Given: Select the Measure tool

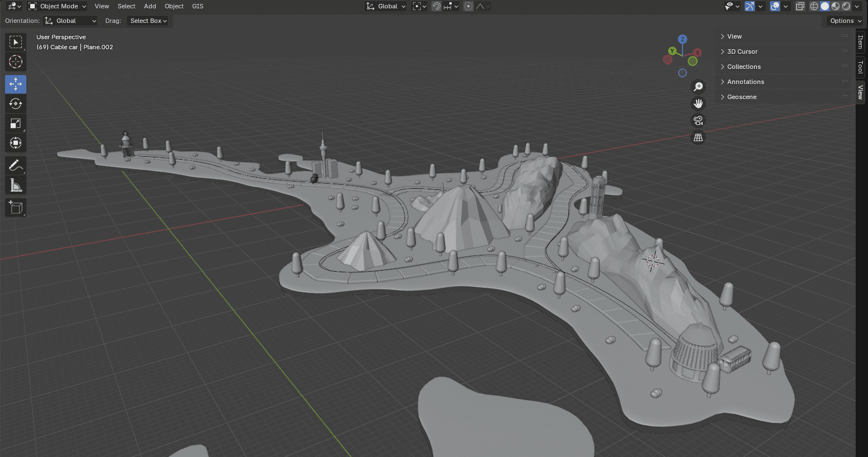Looking at the screenshot, I should coord(16,185).
